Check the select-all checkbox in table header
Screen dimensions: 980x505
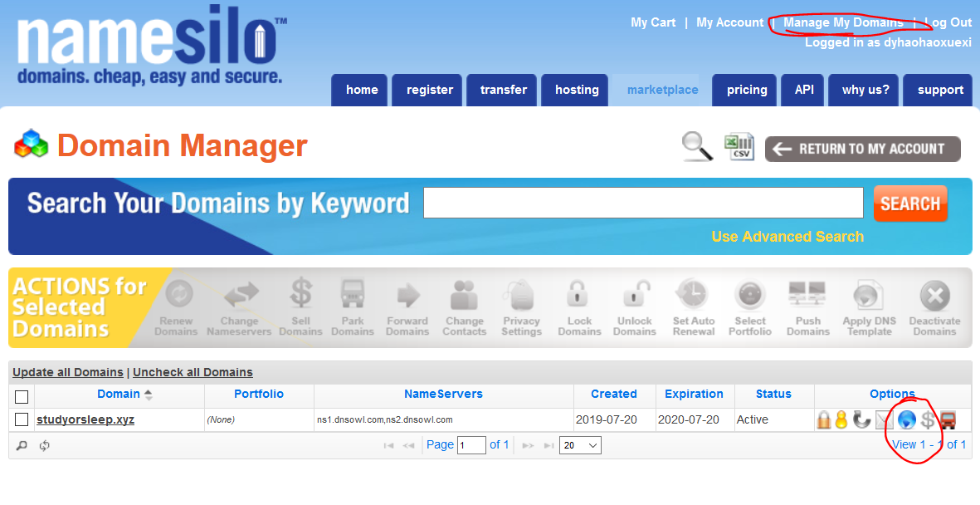point(22,397)
